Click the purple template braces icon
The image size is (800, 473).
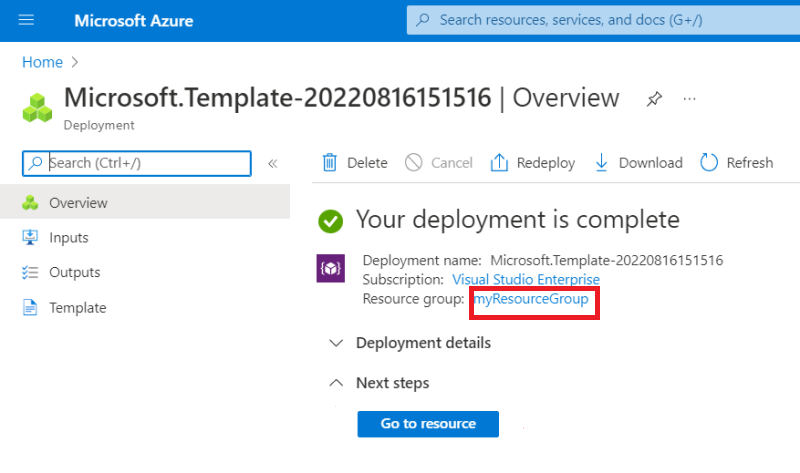click(331, 270)
